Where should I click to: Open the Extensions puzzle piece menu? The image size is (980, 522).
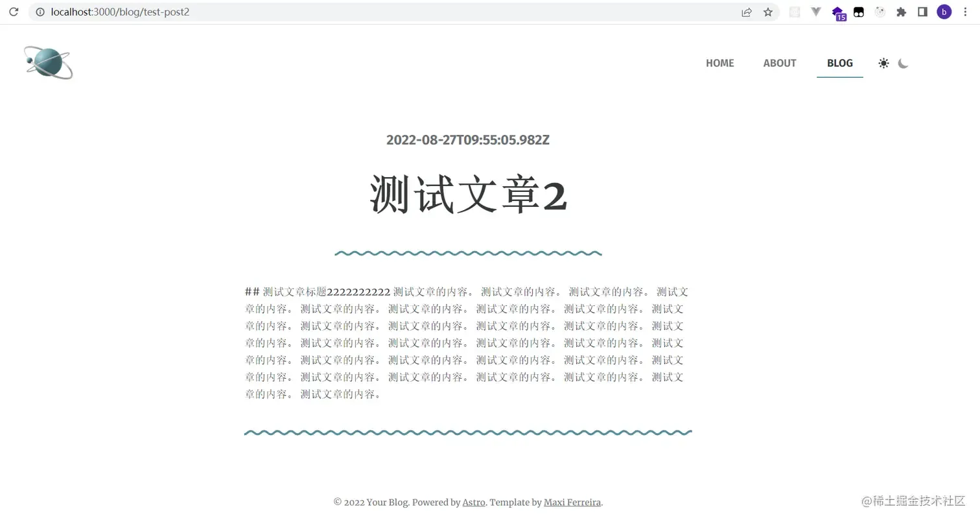pos(901,12)
